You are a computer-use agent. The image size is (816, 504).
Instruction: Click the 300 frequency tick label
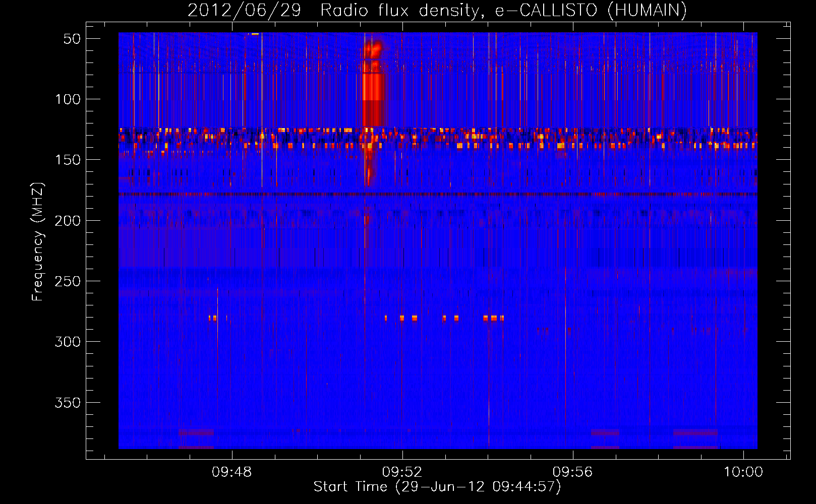(x=68, y=342)
